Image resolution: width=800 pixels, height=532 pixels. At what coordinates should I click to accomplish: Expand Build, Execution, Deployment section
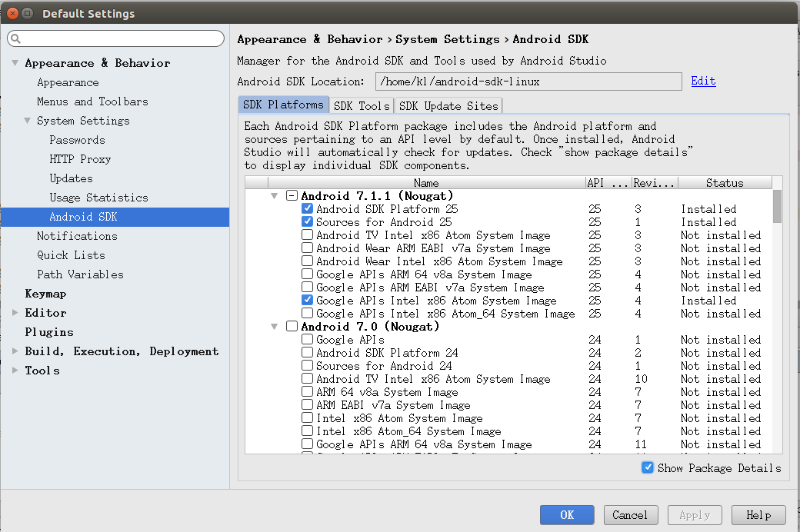click(15, 351)
